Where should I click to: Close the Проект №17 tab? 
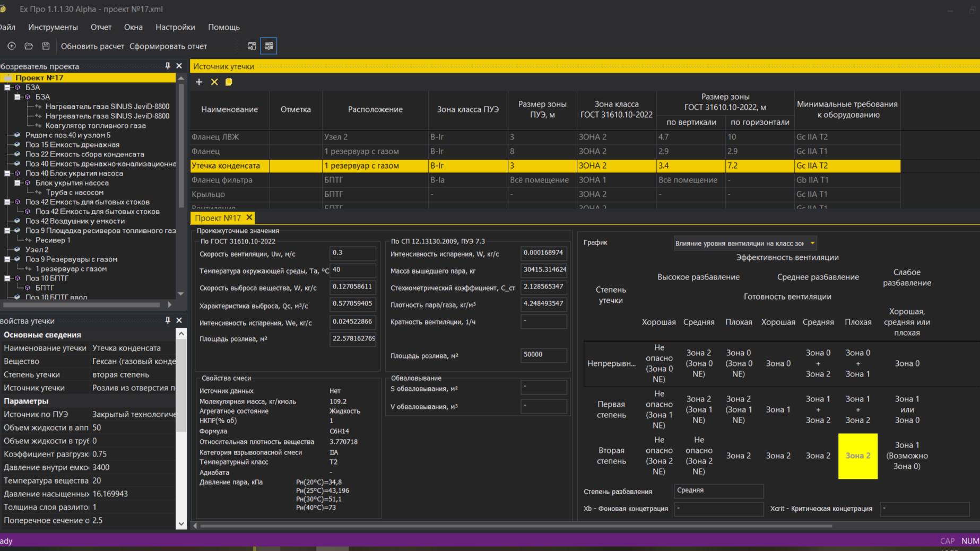[x=249, y=217]
